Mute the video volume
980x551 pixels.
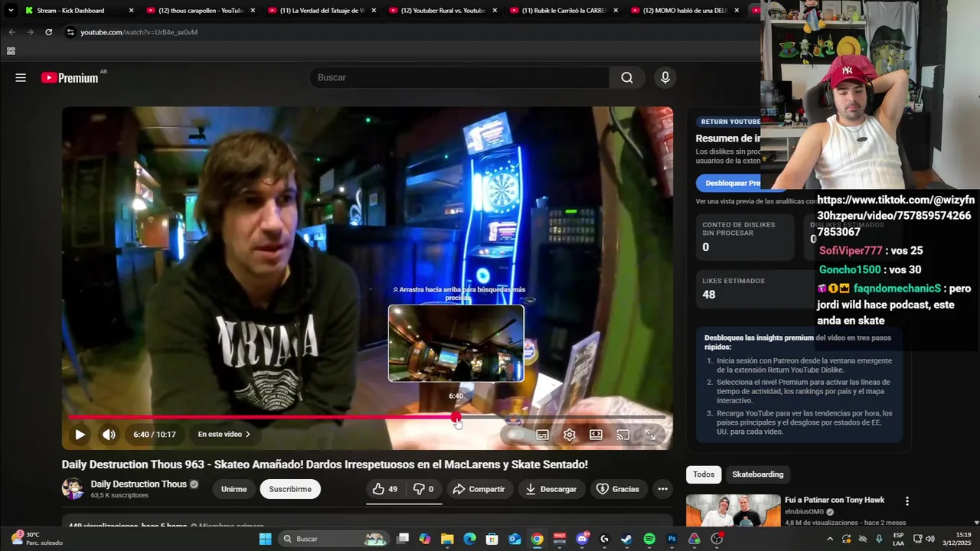109,435
